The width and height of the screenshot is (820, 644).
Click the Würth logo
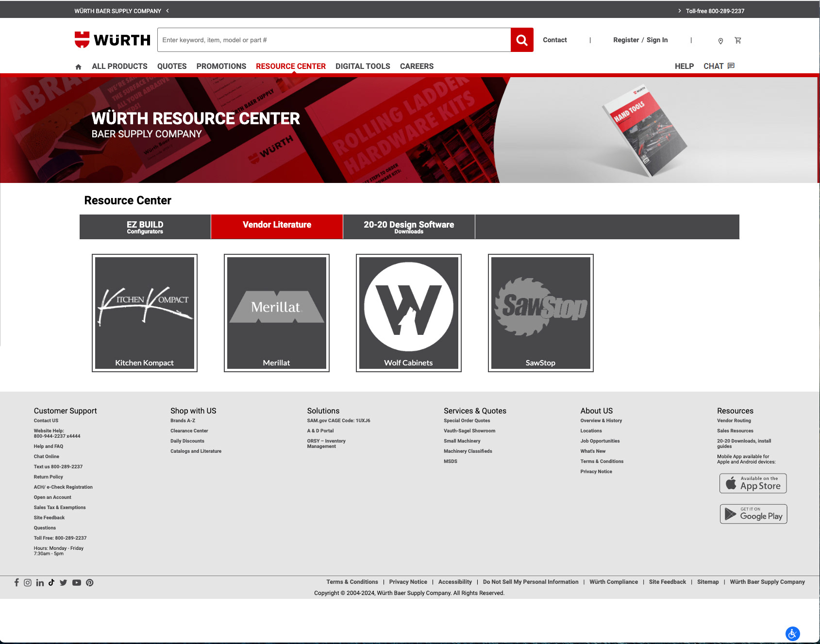point(113,40)
